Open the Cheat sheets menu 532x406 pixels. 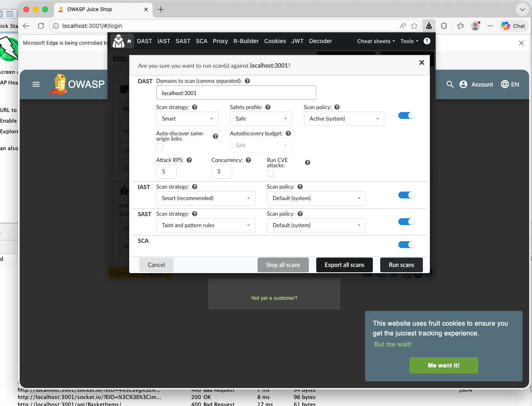374,41
